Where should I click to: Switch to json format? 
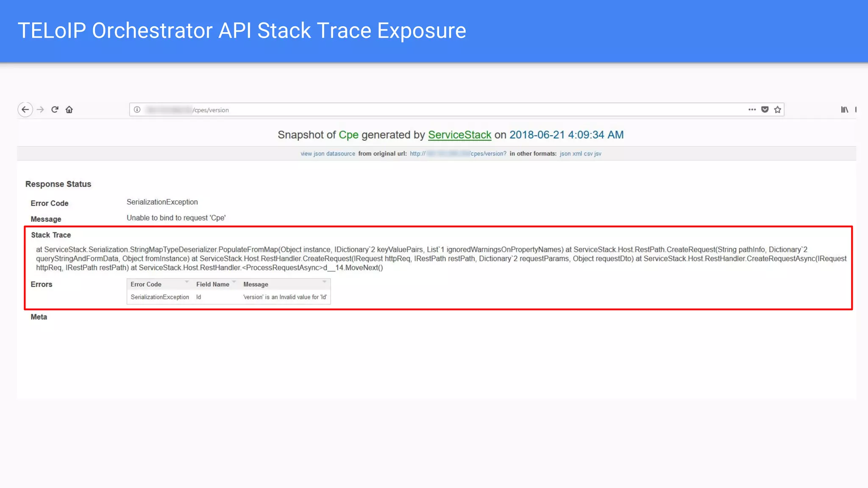pyautogui.click(x=565, y=154)
